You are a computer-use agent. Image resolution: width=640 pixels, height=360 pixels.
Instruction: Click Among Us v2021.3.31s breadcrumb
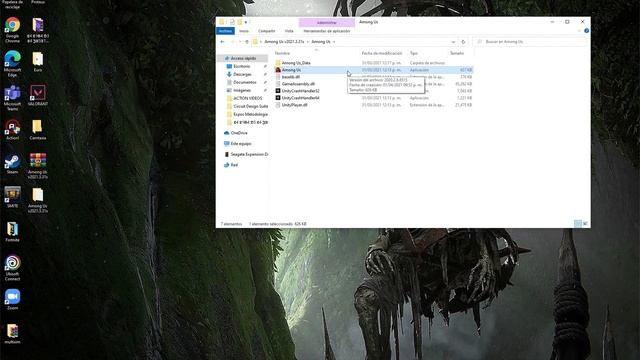tap(284, 42)
